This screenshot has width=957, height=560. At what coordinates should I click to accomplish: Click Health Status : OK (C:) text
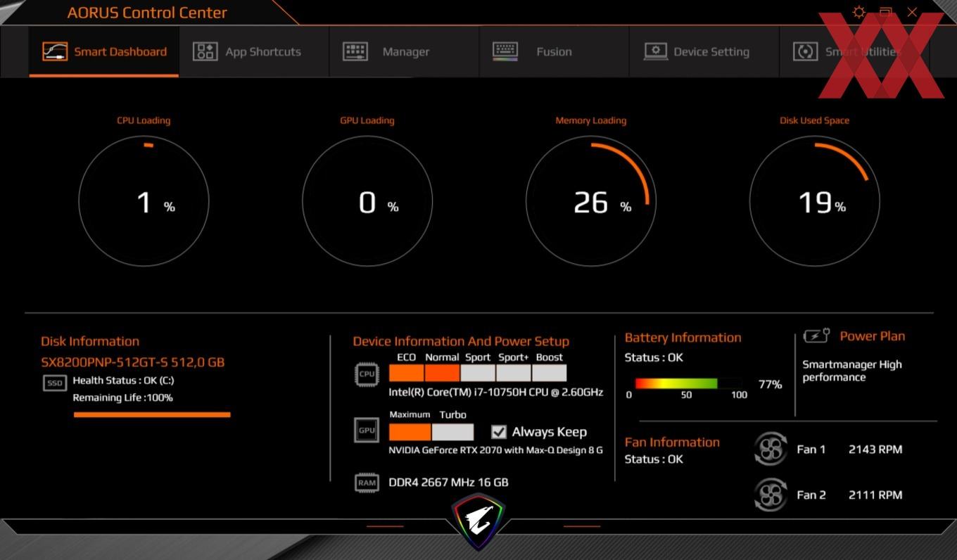tap(123, 381)
